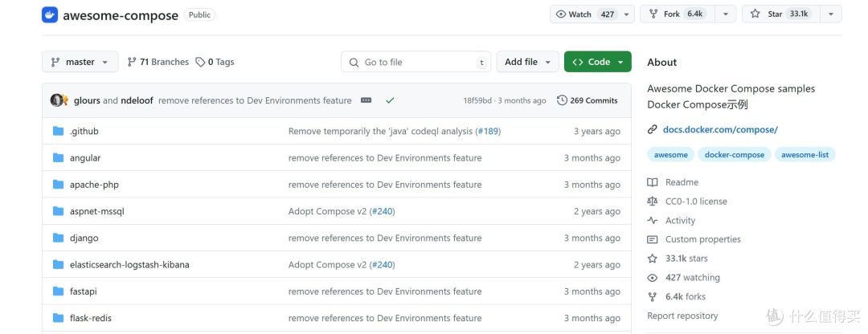868x334 pixels.
Task: Click the .github folder icon
Action: pyautogui.click(x=58, y=131)
